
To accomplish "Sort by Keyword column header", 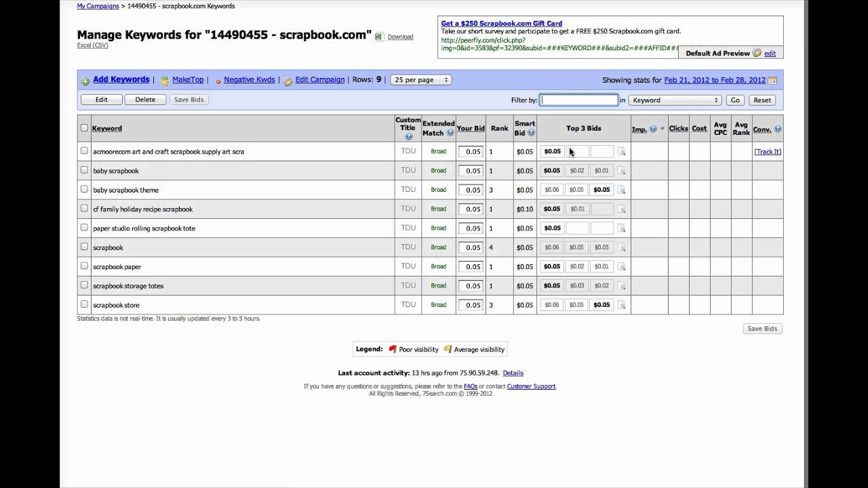I will tap(107, 129).
